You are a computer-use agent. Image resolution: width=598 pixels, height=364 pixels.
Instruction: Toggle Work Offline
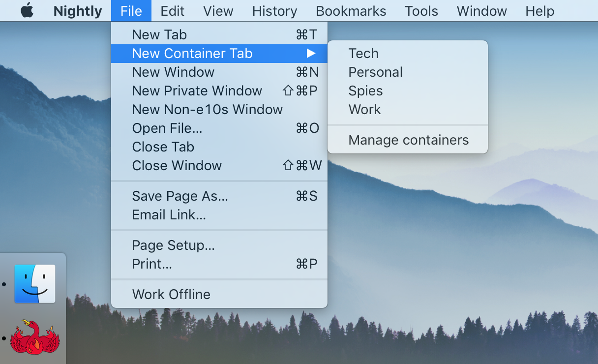click(219, 294)
